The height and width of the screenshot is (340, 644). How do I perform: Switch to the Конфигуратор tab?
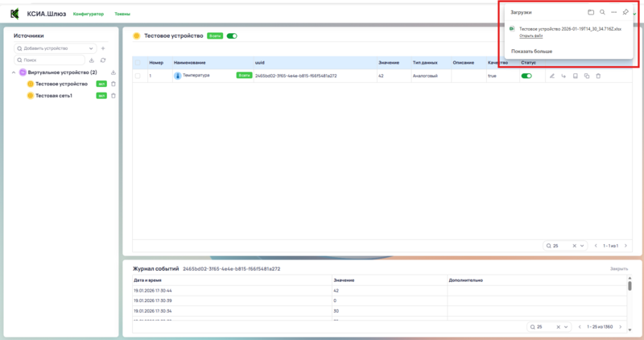88,14
